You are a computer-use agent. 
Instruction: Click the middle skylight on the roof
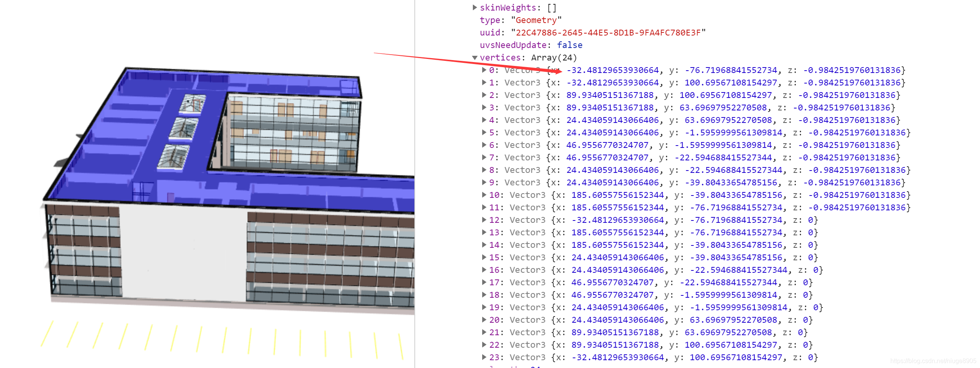pyautogui.click(x=184, y=129)
